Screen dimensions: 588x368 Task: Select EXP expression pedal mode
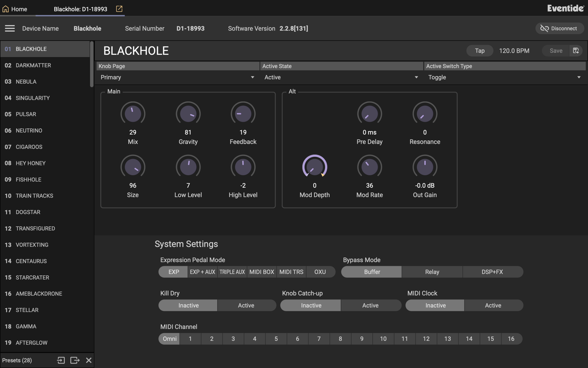[173, 272]
